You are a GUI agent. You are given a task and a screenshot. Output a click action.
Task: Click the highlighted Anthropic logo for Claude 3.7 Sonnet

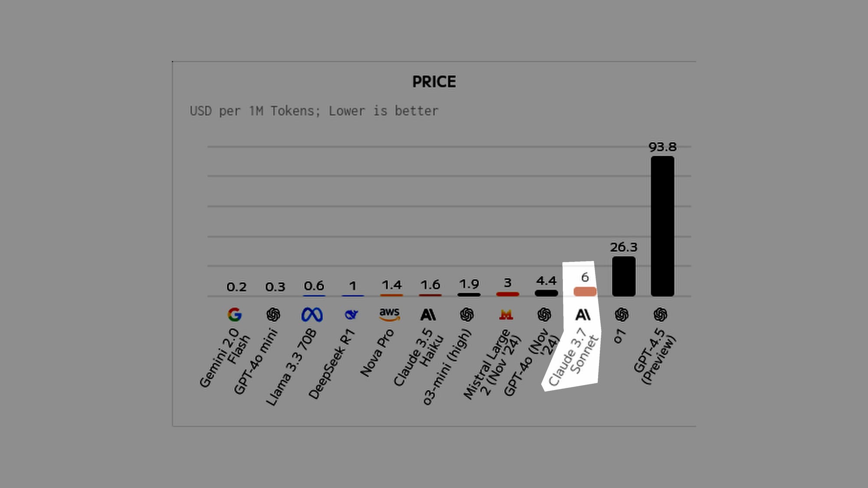(583, 314)
